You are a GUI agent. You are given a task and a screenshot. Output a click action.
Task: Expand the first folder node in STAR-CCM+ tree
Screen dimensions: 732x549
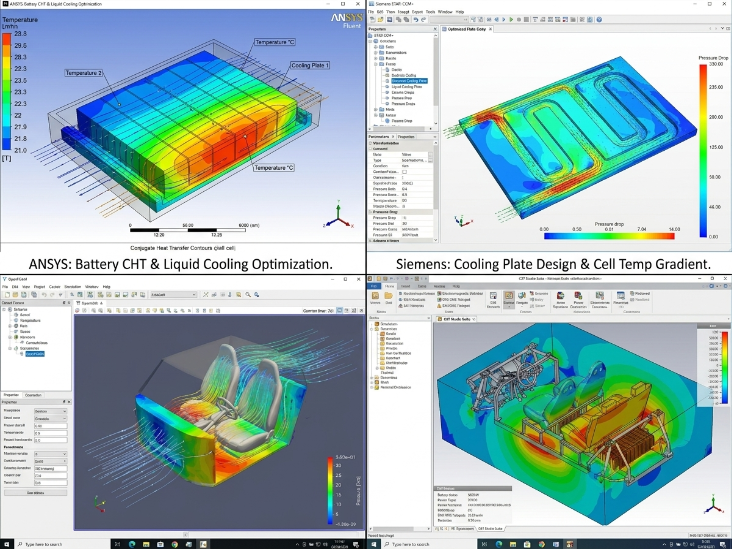tap(376, 47)
